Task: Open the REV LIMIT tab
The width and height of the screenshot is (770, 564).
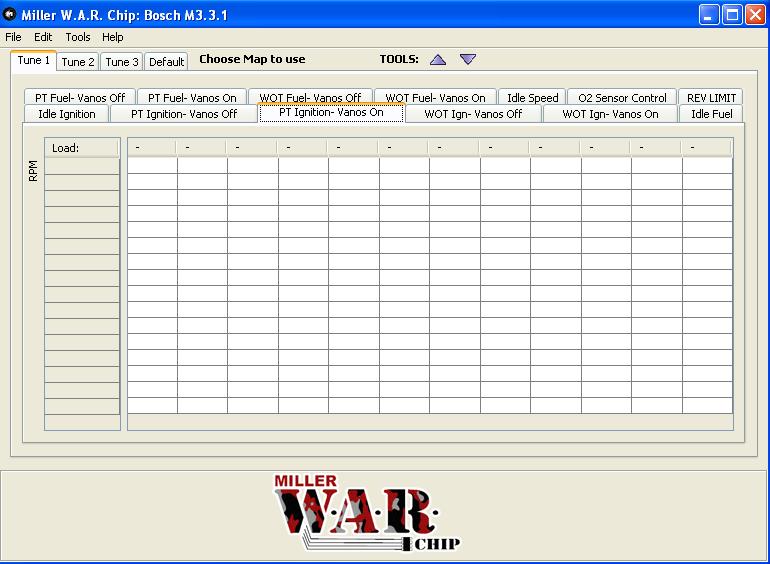Action: click(x=711, y=97)
